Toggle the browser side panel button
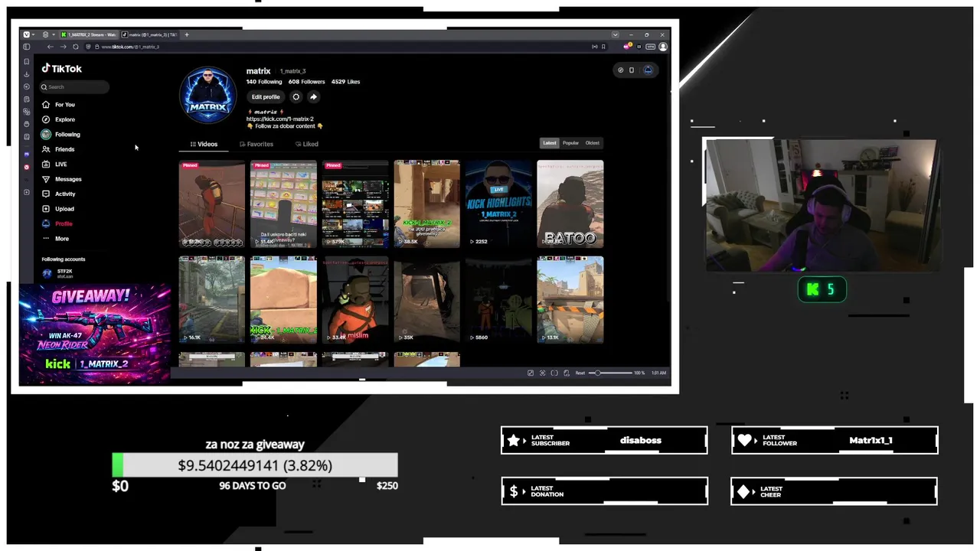The width and height of the screenshot is (980, 551). point(26,47)
